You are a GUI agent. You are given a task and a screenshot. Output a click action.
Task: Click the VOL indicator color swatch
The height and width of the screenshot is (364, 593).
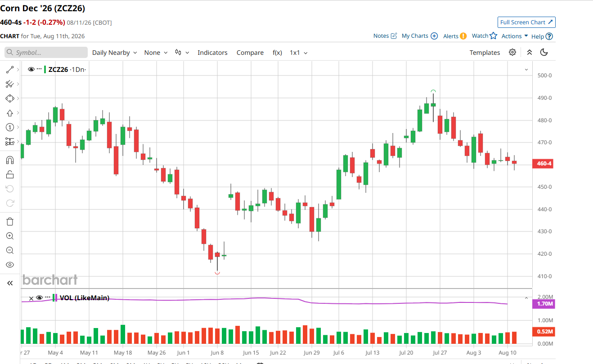pyautogui.click(x=55, y=297)
